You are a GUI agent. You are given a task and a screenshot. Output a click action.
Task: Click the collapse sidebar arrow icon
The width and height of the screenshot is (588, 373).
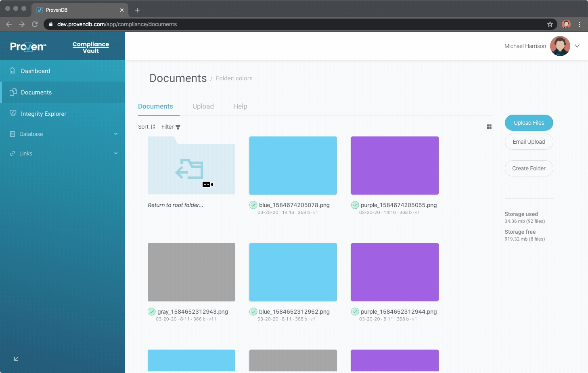coord(16,359)
